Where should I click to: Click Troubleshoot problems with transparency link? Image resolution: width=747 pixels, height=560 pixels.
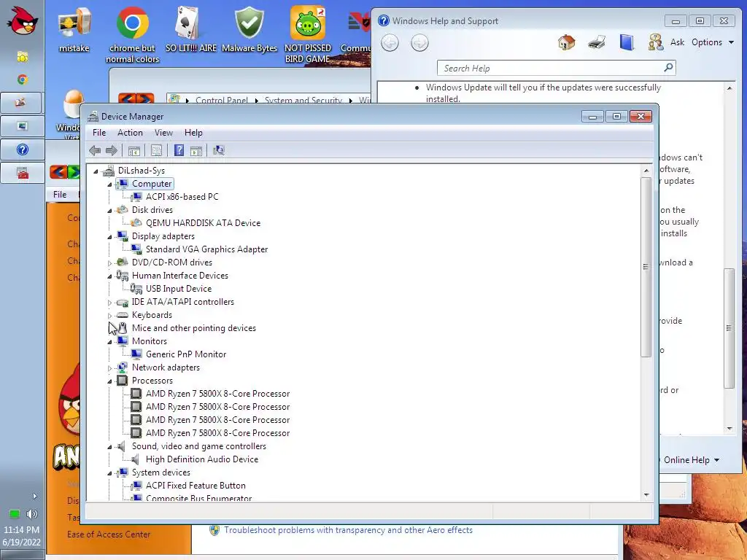pos(348,530)
